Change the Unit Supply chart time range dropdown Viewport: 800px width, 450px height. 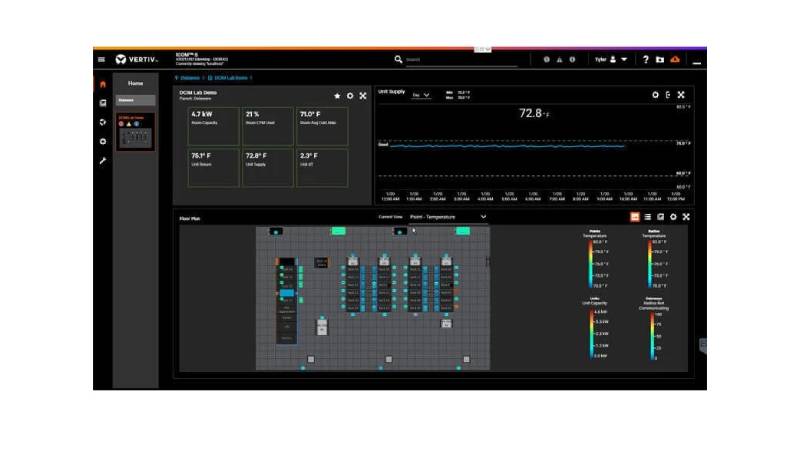pyautogui.click(x=421, y=95)
